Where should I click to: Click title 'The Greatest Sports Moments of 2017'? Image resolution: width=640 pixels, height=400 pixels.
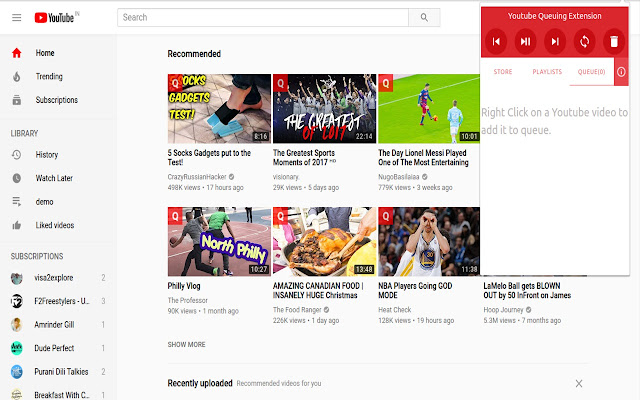(x=304, y=158)
